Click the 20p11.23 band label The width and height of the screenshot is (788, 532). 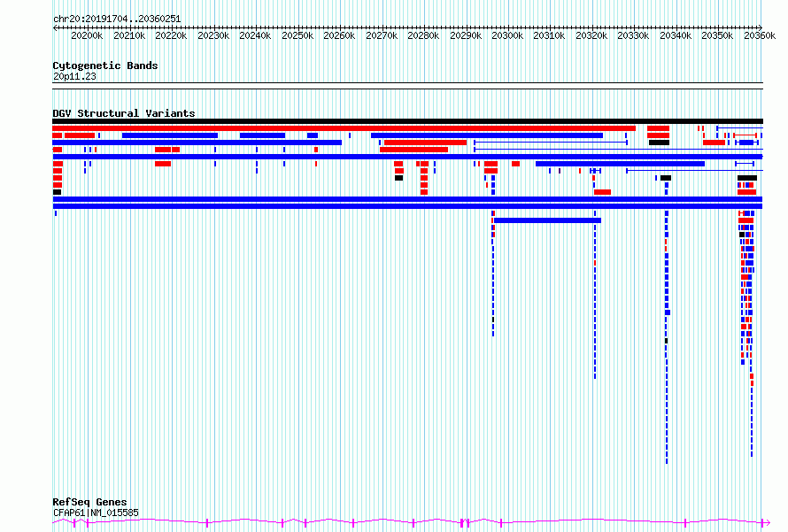(74, 76)
